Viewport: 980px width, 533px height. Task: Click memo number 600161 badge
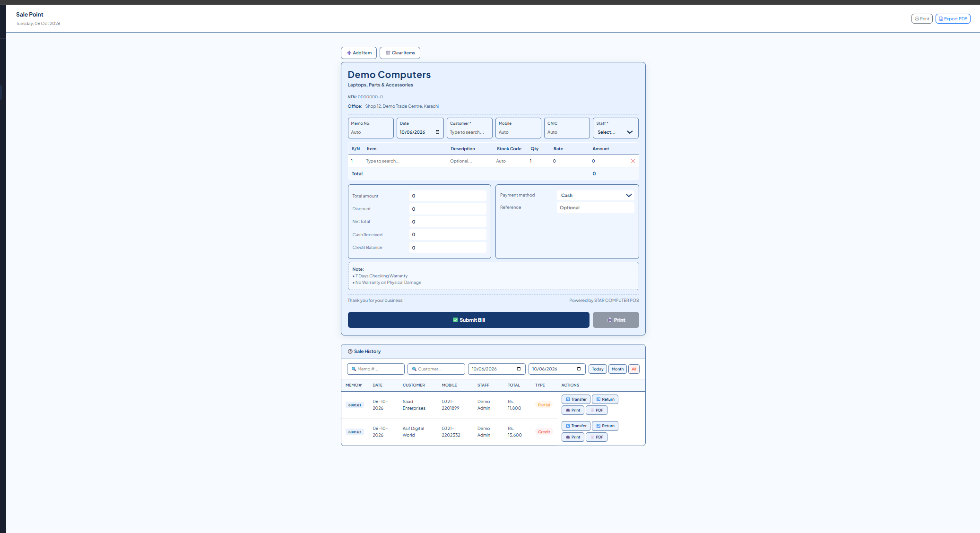(355, 405)
